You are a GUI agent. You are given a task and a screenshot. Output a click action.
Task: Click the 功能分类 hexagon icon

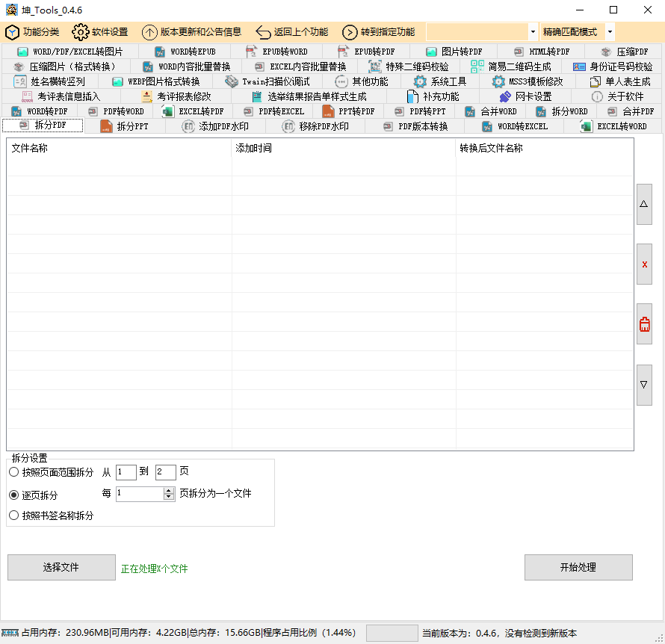click(x=12, y=32)
